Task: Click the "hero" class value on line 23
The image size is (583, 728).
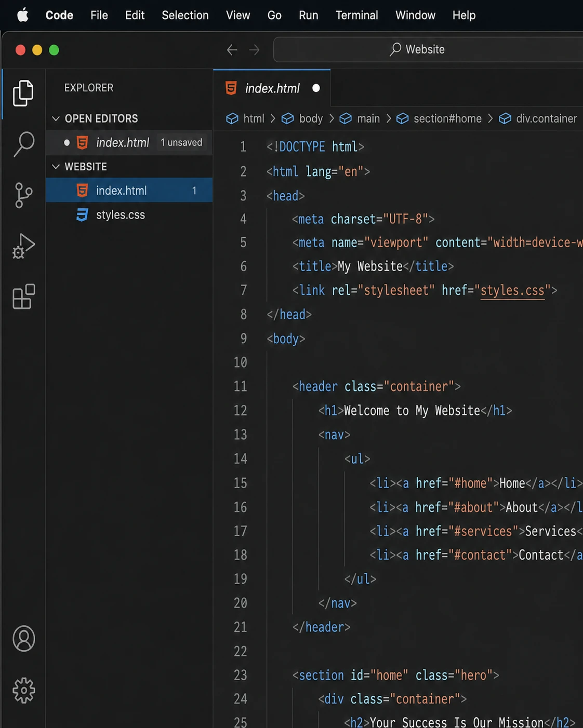Action: click(x=473, y=675)
